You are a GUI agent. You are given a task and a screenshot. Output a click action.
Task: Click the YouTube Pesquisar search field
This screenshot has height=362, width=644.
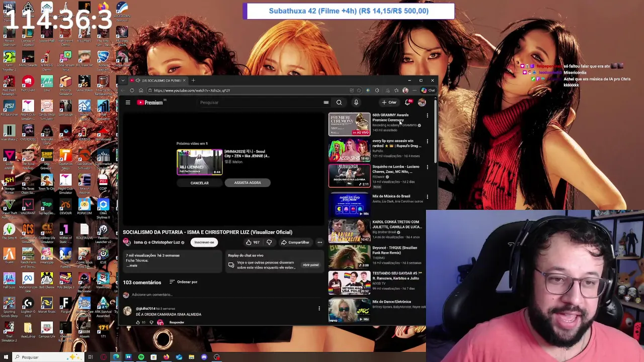[x=259, y=103]
